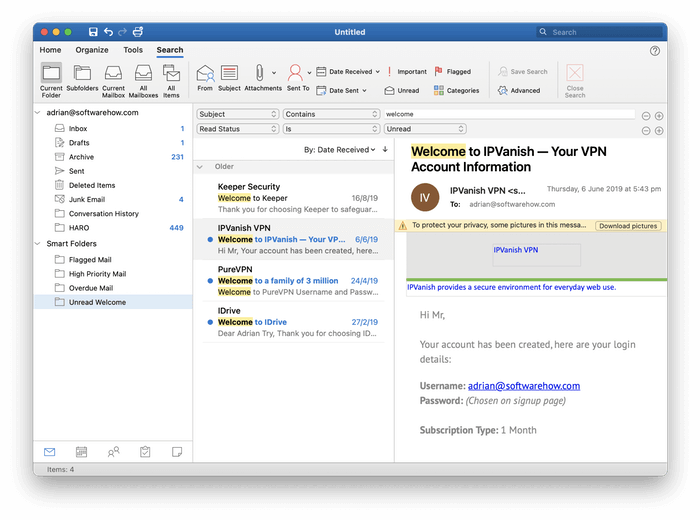Add a Subject search filter
This screenshot has height=520, width=700.
pyautogui.click(x=229, y=78)
